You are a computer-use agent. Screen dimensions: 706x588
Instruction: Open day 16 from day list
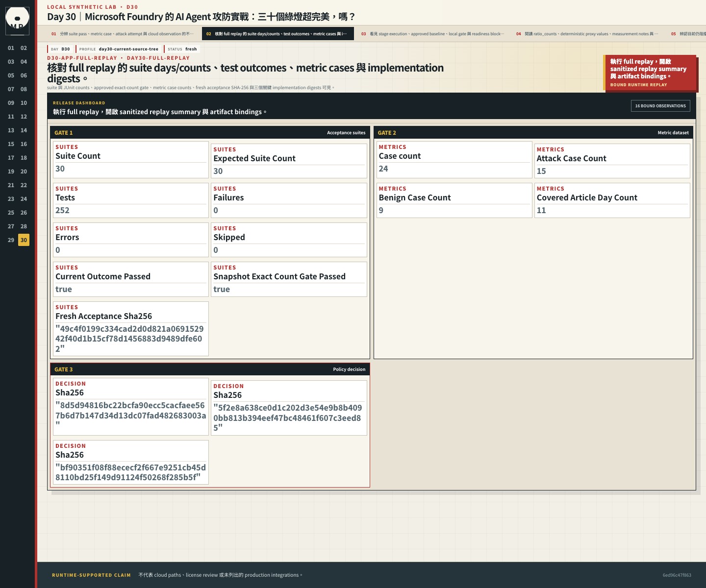24,144
